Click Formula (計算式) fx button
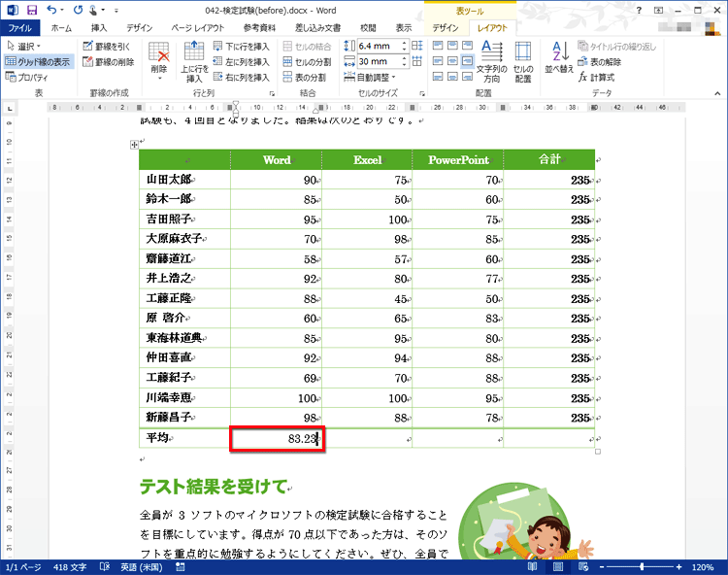 click(x=596, y=77)
